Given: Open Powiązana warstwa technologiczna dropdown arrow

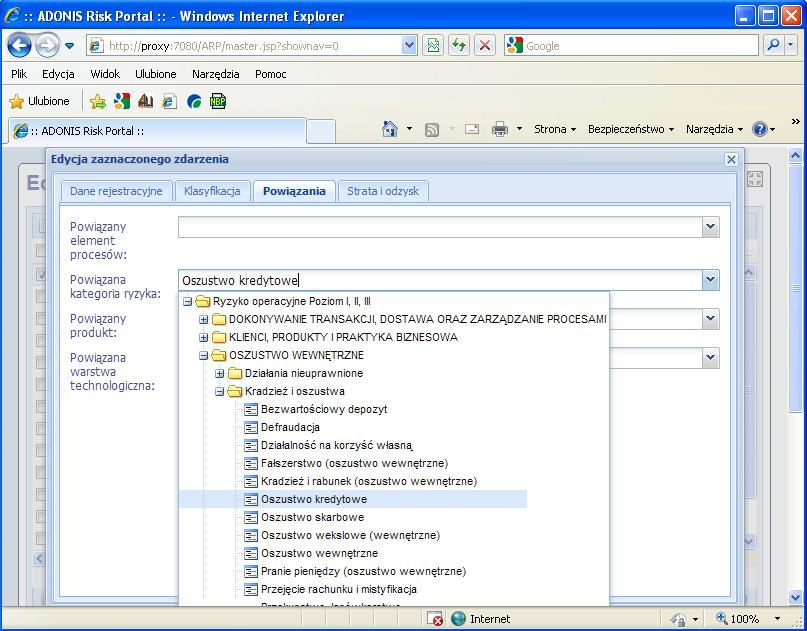Looking at the screenshot, I should point(710,357).
